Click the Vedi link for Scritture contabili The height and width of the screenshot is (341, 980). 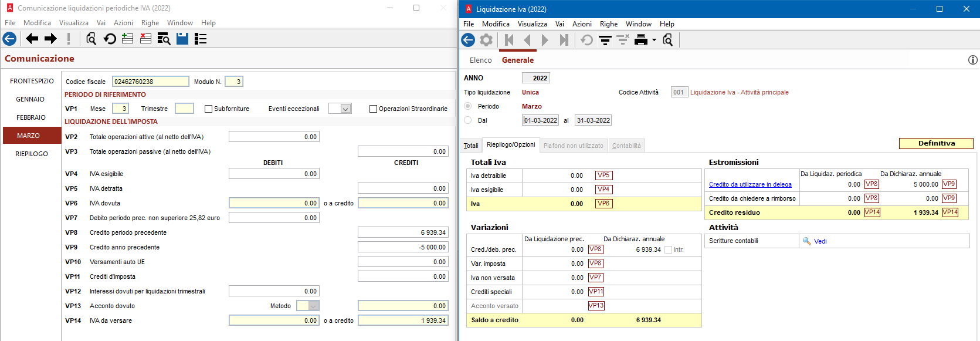click(x=820, y=241)
